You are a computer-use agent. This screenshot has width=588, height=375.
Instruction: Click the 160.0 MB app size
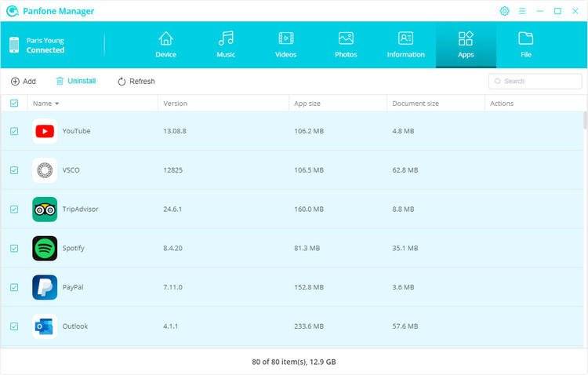coord(309,209)
